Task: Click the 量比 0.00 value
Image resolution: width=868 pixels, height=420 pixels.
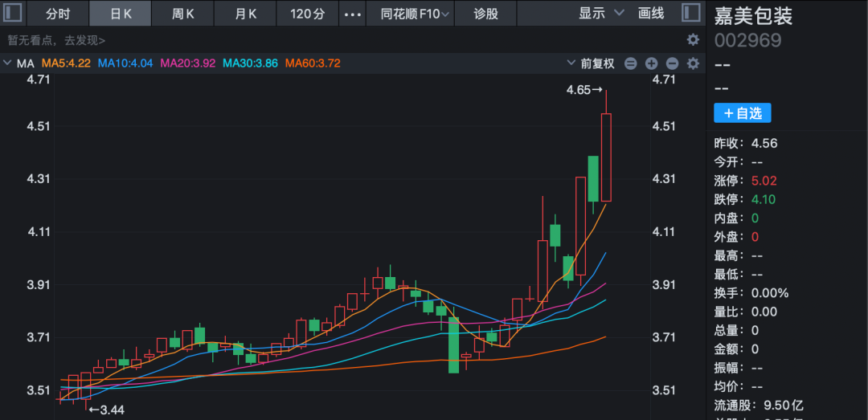Action: pos(764,312)
